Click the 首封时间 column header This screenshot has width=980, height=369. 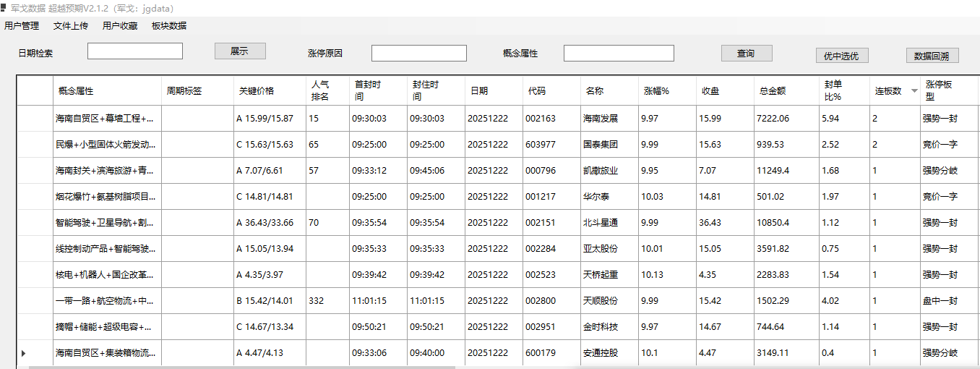click(x=378, y=90)
